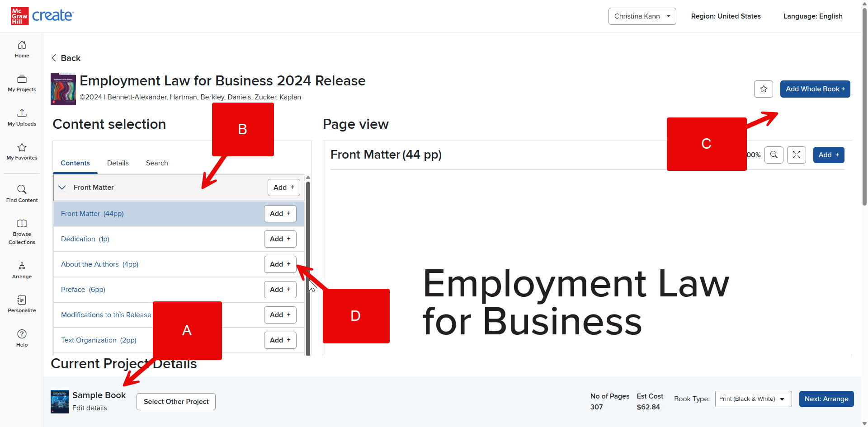
Task: Open Modifications to this Release link
Action: coord(106,315)
